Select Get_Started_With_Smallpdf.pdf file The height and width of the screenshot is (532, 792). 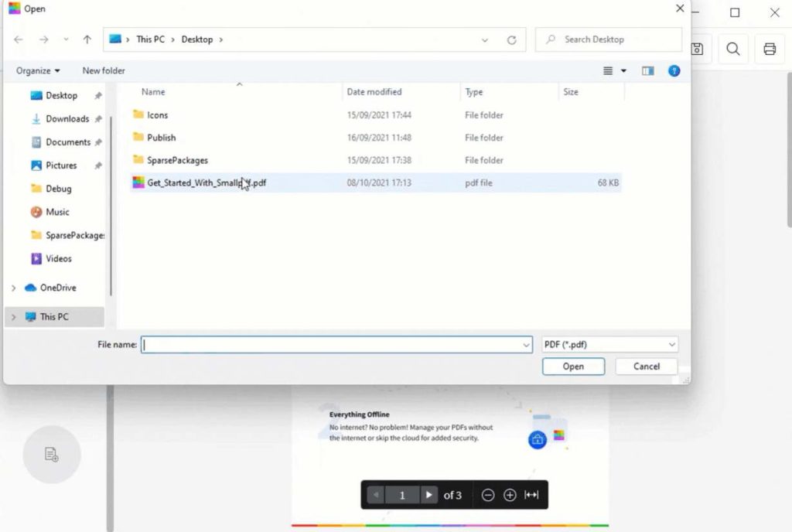[376, 182]
